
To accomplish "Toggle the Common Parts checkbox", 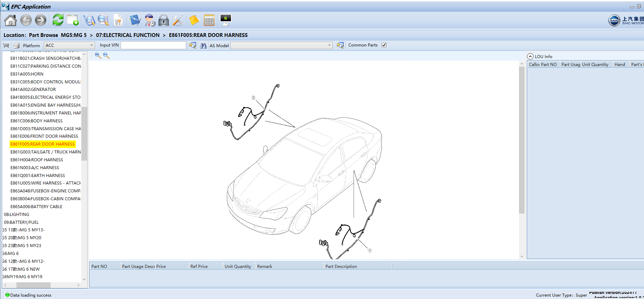I will pos(384,45).
